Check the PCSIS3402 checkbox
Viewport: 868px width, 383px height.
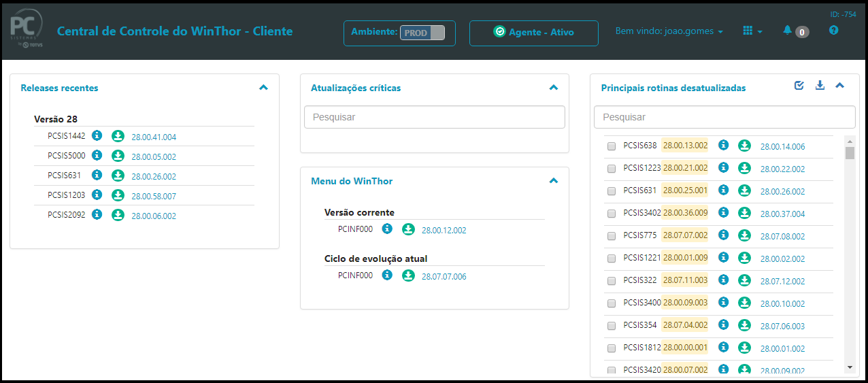coord(611,214)
